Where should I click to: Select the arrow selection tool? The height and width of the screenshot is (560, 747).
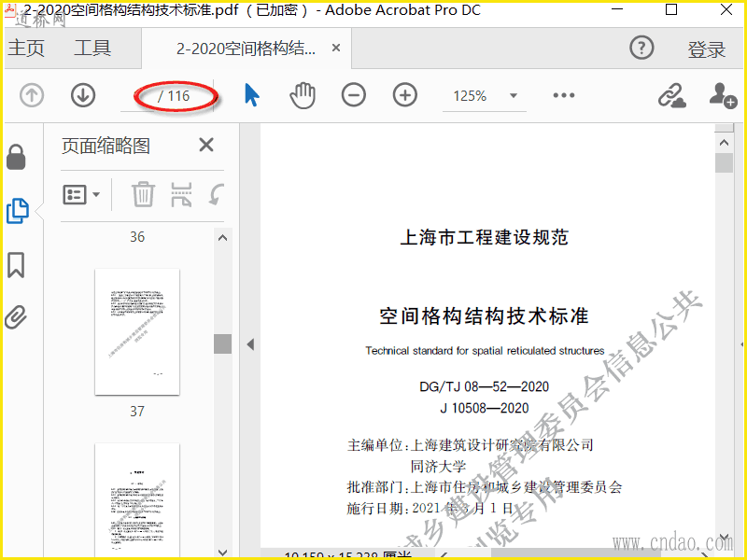251,95
